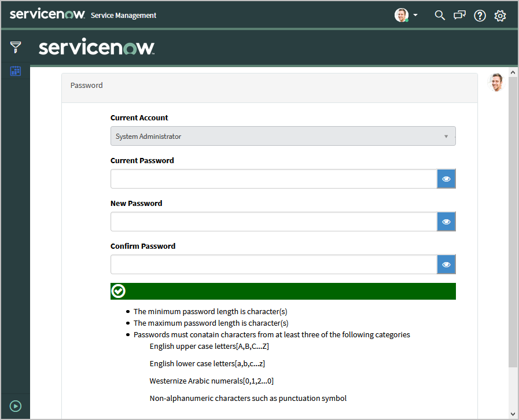Toggle Confirm Password visibility eye icon
This screenshot has width=519, height=420.
446,264
